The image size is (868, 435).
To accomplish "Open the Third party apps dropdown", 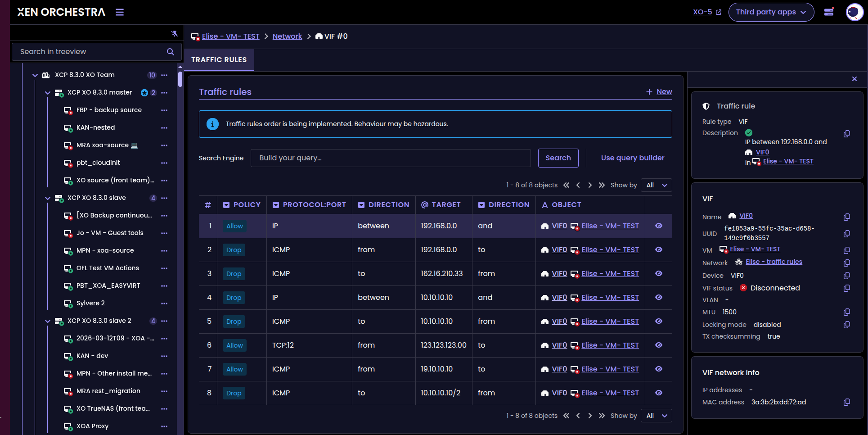I will tap(771, 12).
